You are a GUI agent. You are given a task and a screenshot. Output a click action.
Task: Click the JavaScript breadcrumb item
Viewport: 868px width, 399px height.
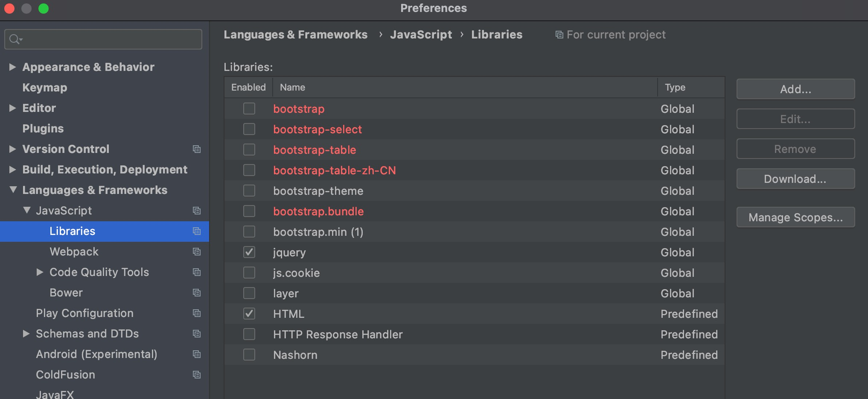point(421,34)
